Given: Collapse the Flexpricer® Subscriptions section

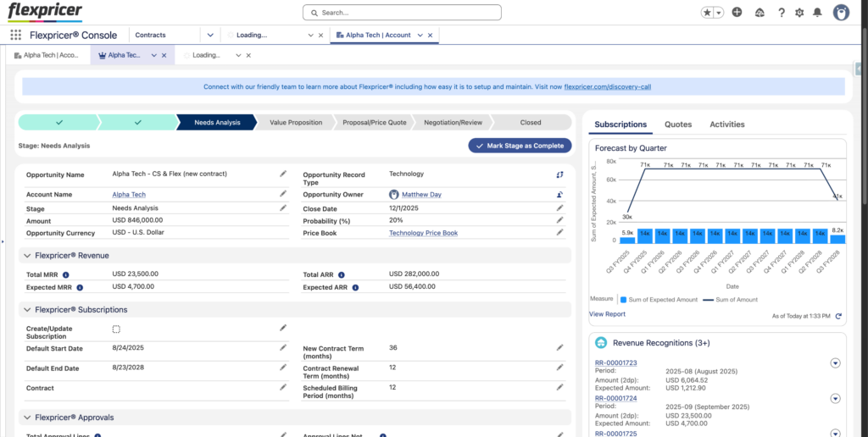Looking at the screenshot, I should tap(27, 310).
